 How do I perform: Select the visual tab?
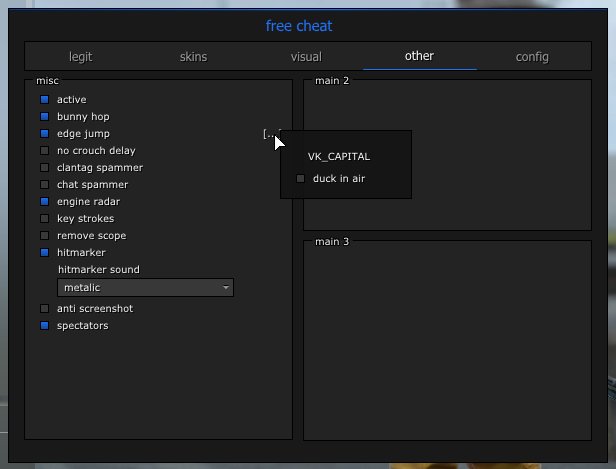coord(306,57)
